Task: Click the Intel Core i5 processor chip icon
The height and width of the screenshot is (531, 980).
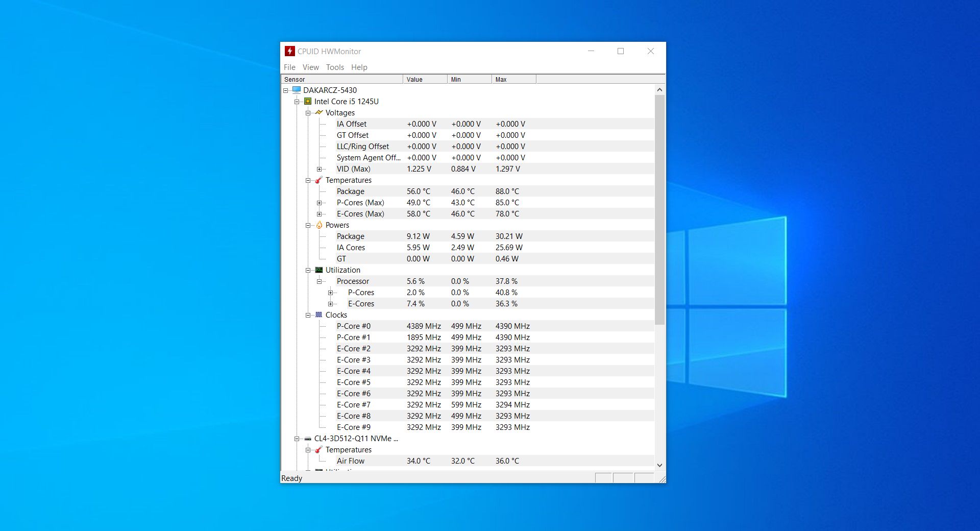Action: click(308, 101)
